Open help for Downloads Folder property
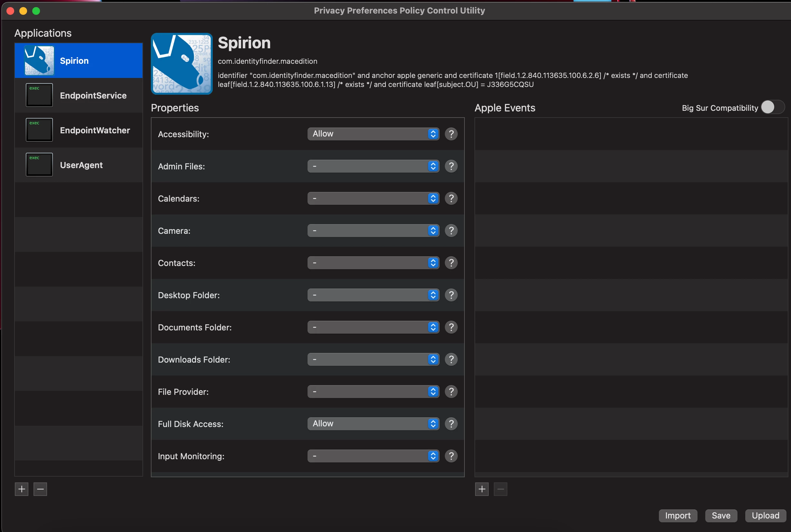The width and height of the screenshot is (791, 532). coord(451,360)
